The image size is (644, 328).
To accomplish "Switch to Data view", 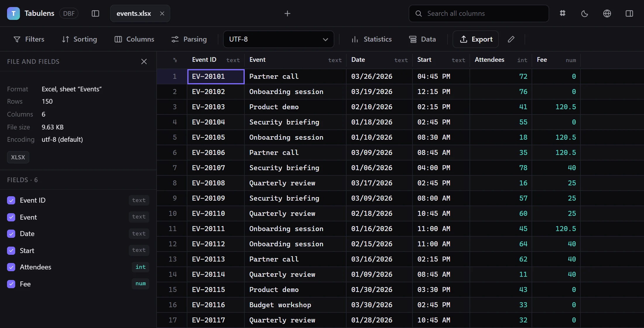I will coord(422,39).
